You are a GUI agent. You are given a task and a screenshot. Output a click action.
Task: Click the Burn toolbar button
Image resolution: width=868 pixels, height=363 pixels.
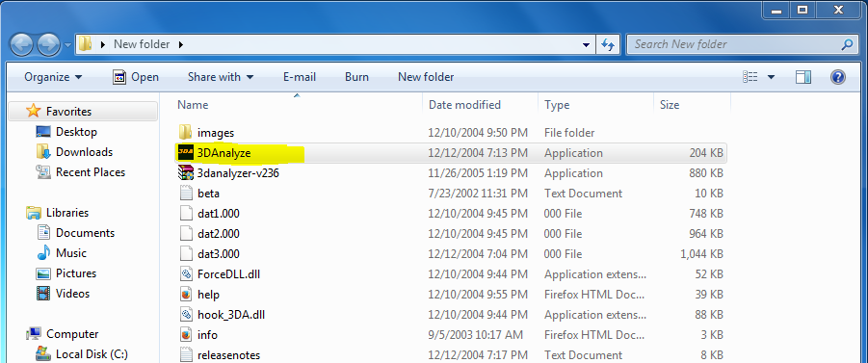pos(356,77)
